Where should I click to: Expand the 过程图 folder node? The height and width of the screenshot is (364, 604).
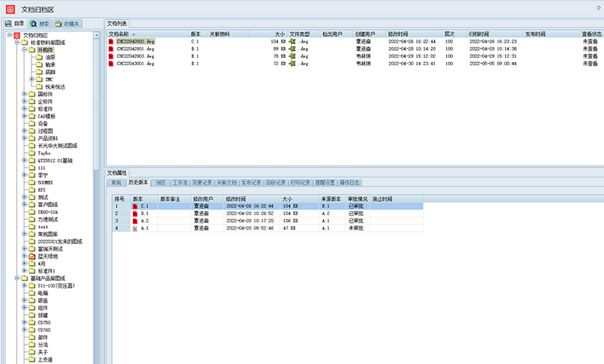tap(24, 130)
